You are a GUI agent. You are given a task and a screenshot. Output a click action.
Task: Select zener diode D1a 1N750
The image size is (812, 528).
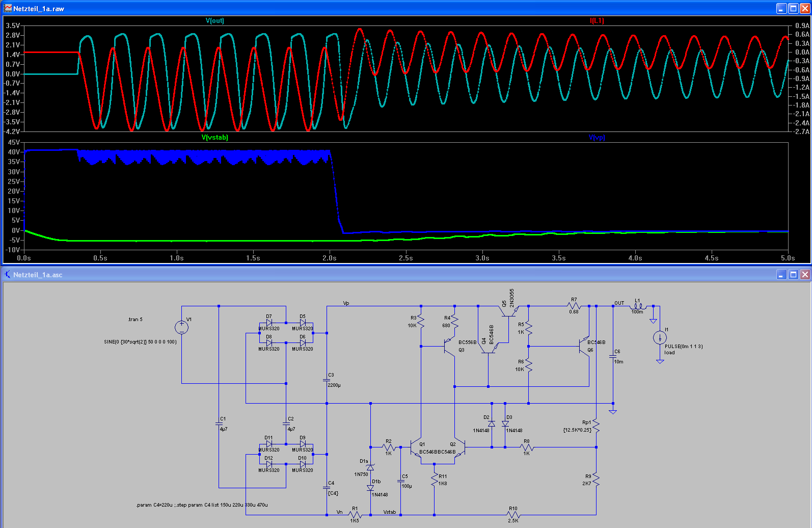pyautogui.click(x=370, y=467)
